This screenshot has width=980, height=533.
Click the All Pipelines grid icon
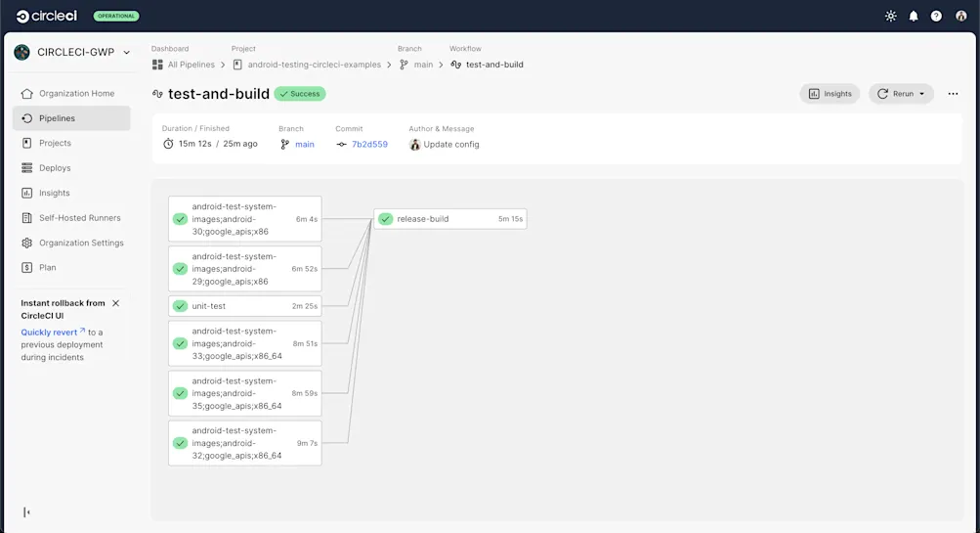[157, 65]
